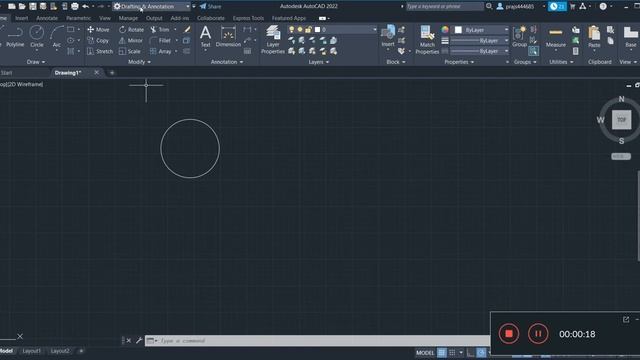Click the Plot printer icon
The width and height of the screenshot is (640, 360).
(75, 6)
